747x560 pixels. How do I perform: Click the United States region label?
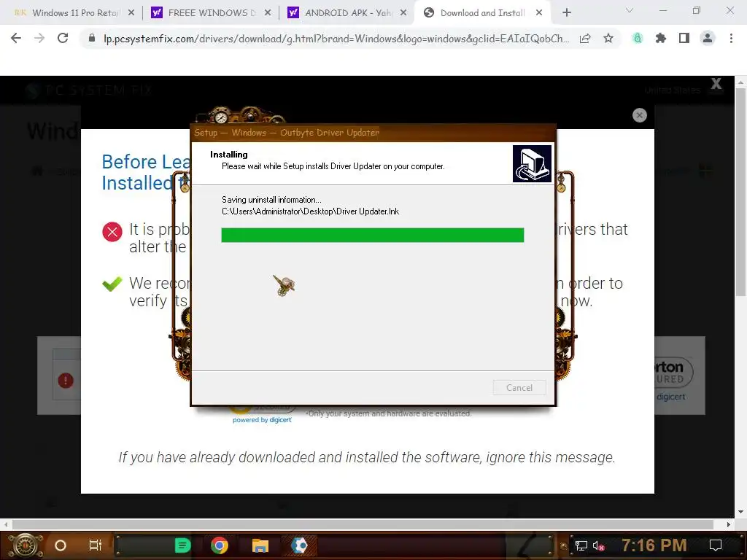pos(672,90)
